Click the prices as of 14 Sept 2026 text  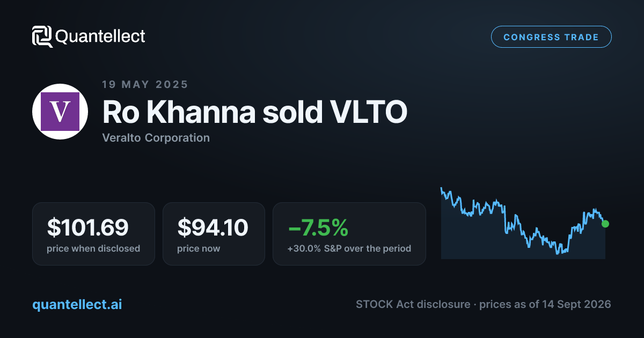[x=545, y=304]
